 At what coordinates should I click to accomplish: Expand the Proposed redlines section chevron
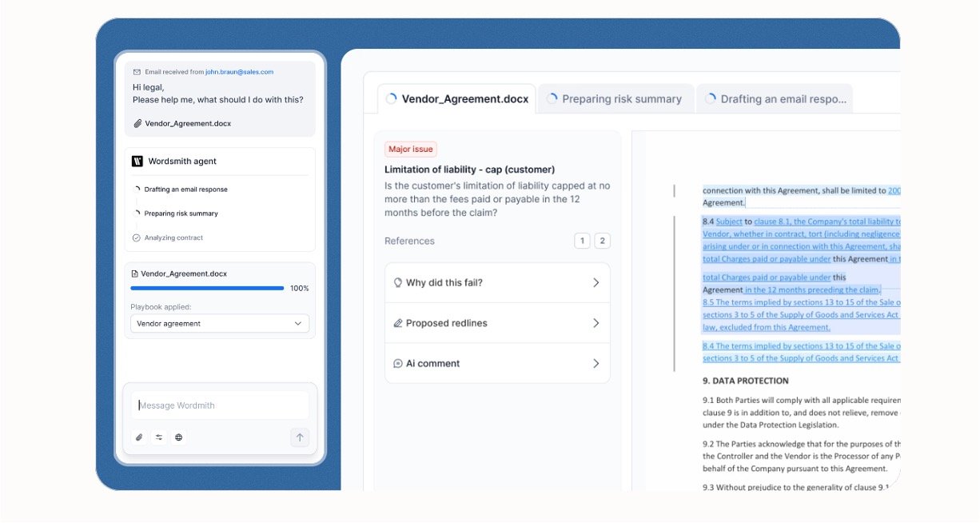pos(596,323)
